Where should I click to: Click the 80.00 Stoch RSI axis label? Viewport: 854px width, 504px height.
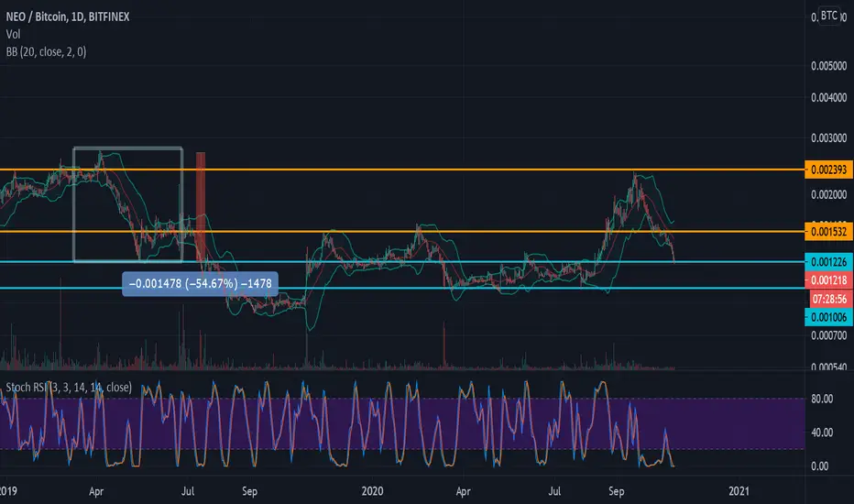click(x=822, y=399)
